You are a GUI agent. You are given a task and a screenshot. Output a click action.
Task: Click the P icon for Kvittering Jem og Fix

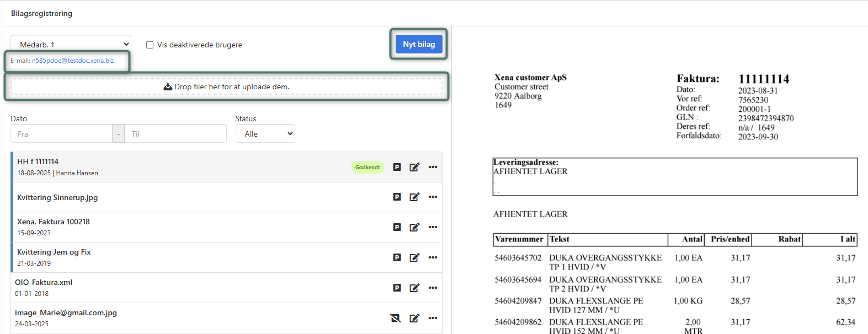point(397,257)
